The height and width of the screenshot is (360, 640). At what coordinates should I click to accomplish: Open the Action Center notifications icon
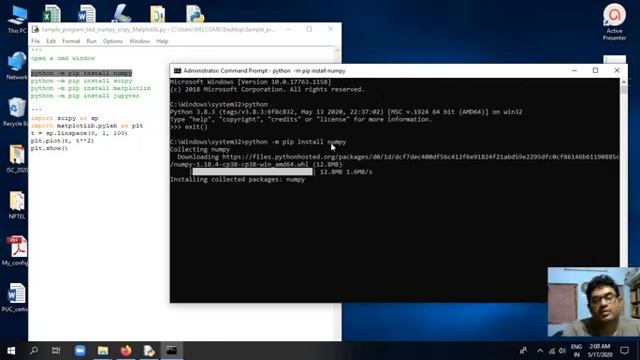624,351
